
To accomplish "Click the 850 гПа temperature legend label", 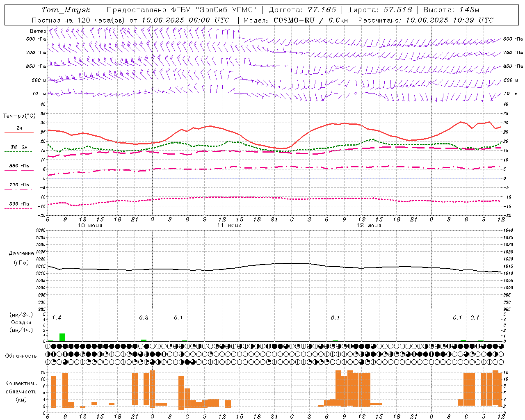I will point(19,166).
